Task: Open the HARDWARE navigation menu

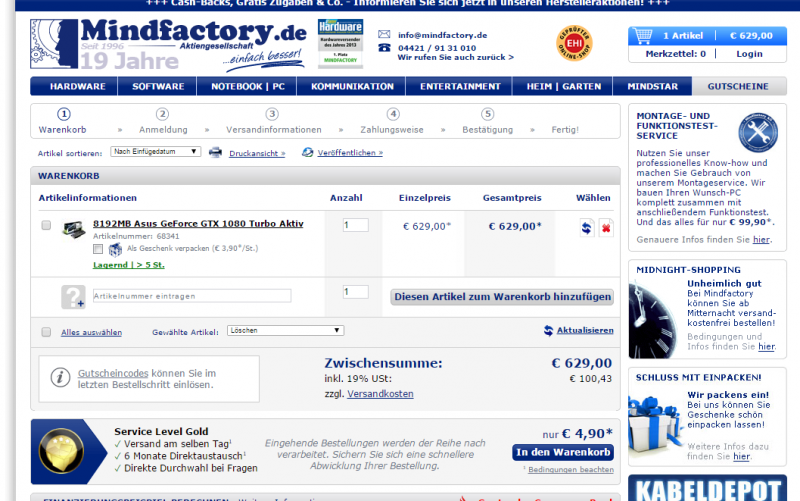Action: [78, 87]
